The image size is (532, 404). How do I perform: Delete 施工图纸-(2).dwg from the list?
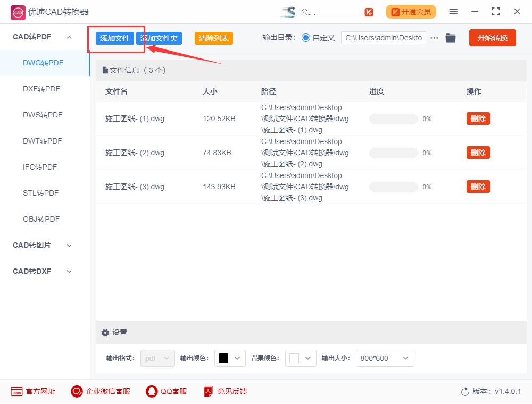[478, 153]
